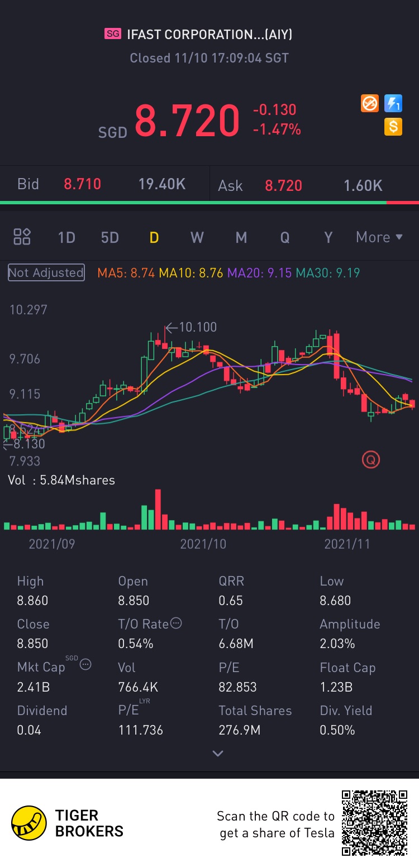The image size is (419, 868).
Task: Tap the bid-ask ratio green bar
Action: coord(193,203)
